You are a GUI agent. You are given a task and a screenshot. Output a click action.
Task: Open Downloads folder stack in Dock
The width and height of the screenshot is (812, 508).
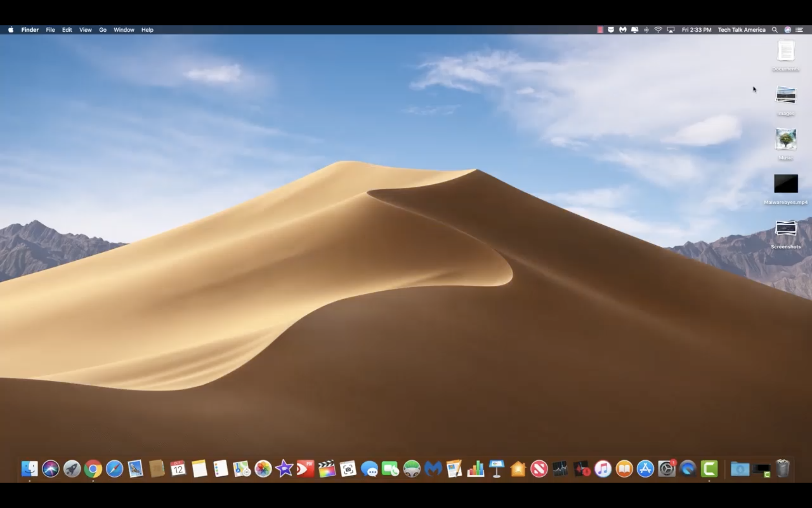pyautogui.click(x=740, y=469)
